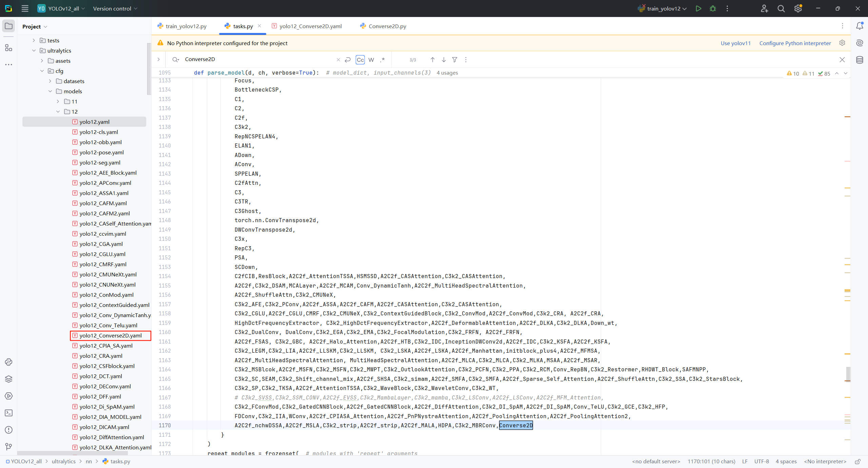The image size is (868, 468).
Task: Toggle Match Case in the search bar
Action: [x=360, y=60]
